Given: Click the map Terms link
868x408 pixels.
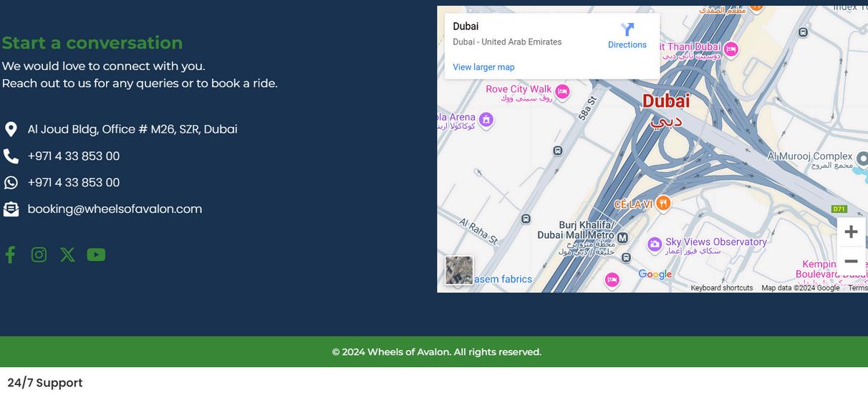Looking at the screenshot, I should click(x=857, y=288).
